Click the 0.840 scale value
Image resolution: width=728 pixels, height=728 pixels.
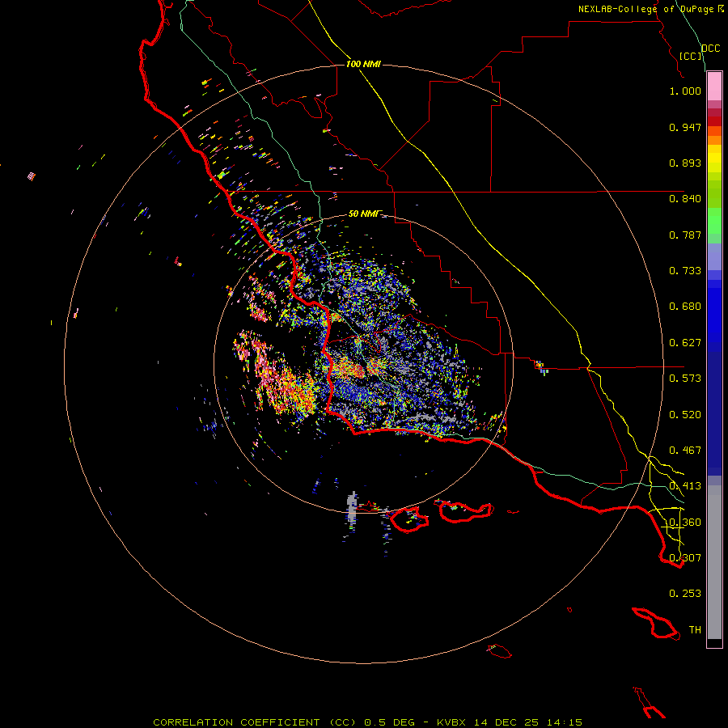click(685, 199)
